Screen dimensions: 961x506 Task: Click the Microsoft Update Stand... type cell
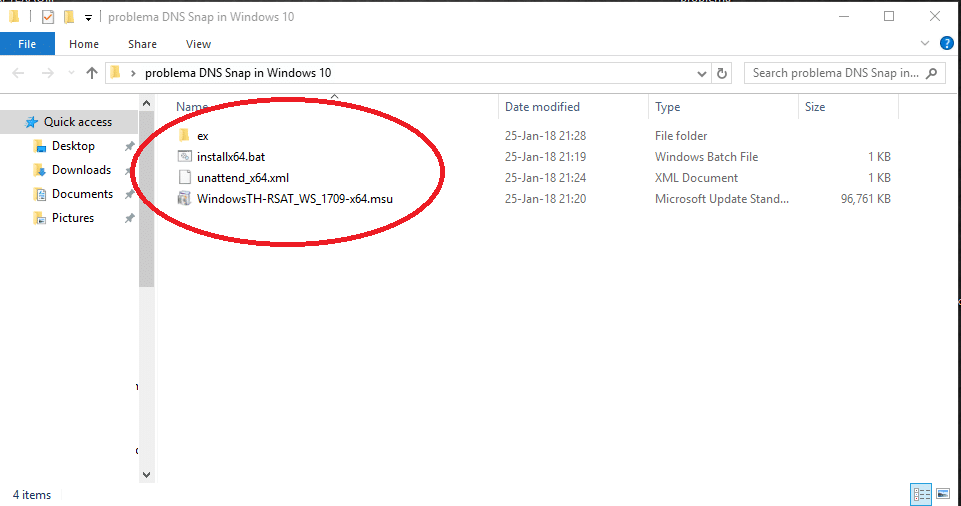tap(722, 198)
